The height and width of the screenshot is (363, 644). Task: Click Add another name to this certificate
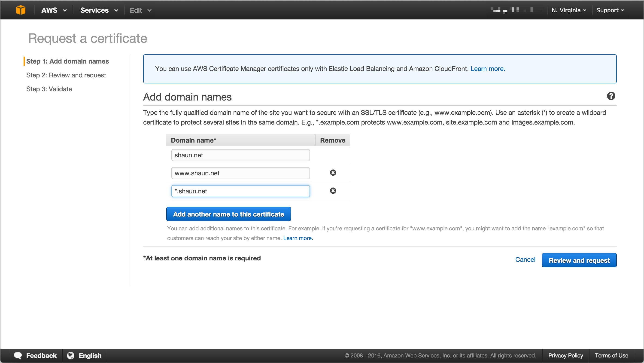(x=228, y=214)
